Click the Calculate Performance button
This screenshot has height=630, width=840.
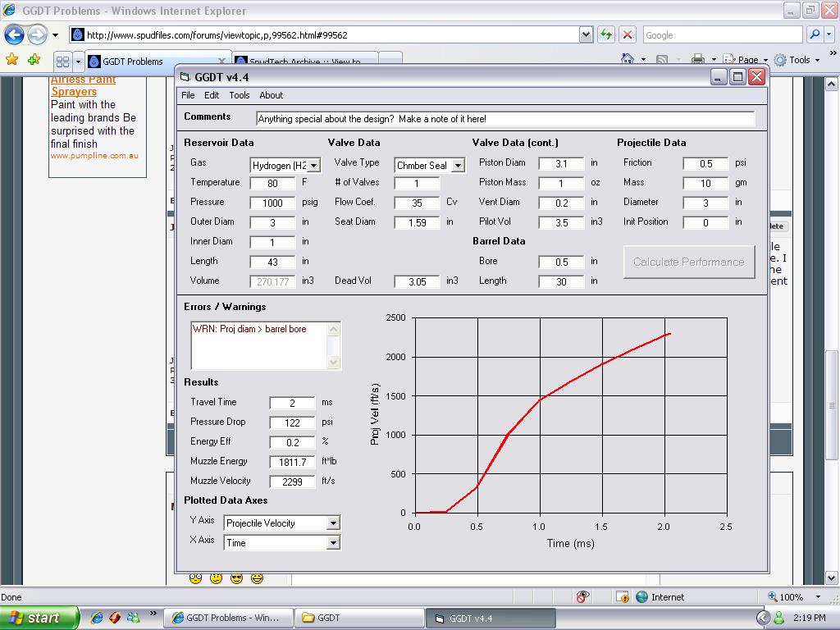tap(688, 262)
